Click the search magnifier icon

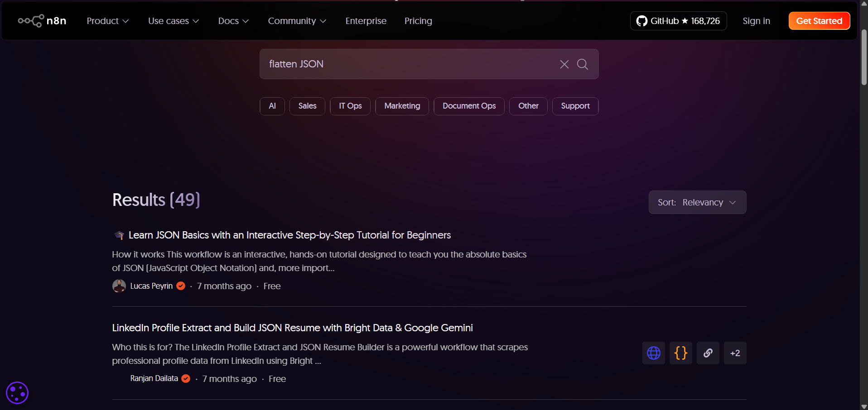click(583, 64)
